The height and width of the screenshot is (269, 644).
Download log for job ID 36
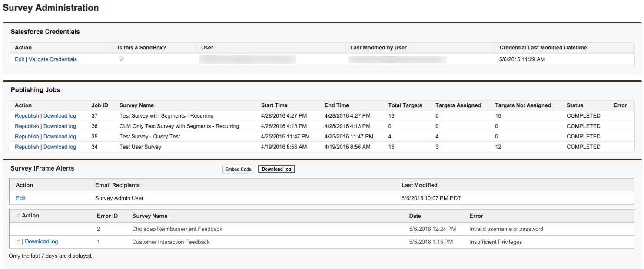pyautogui.click(x=60, y=126)
